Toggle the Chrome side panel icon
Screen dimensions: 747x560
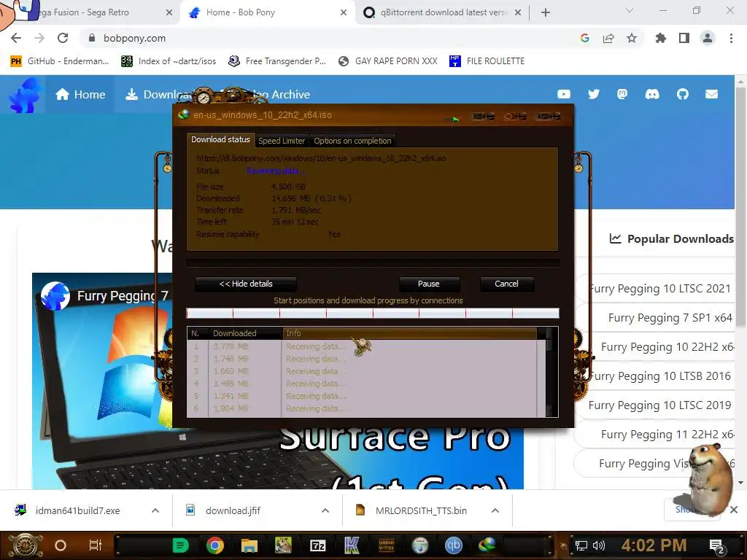[x=684, y=38]
